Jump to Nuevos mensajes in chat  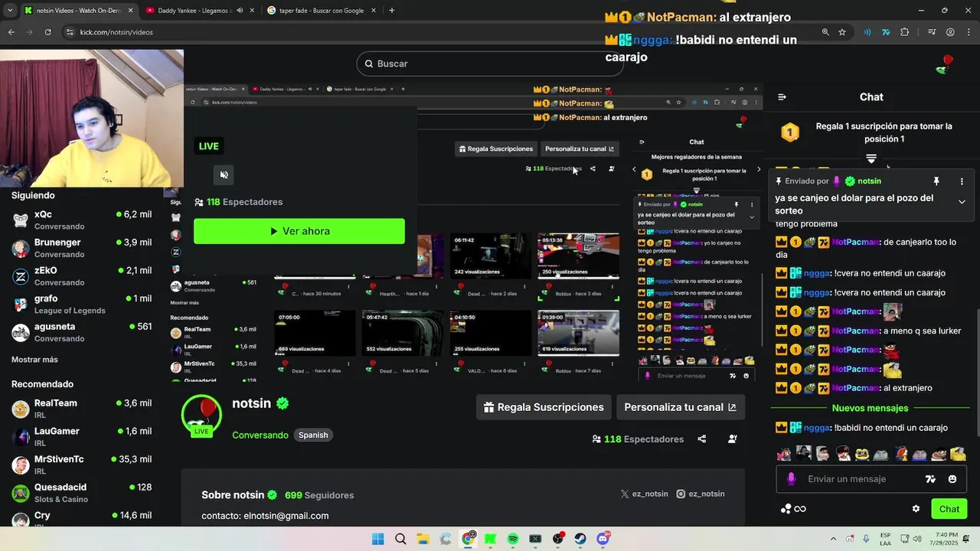(870, 408)
